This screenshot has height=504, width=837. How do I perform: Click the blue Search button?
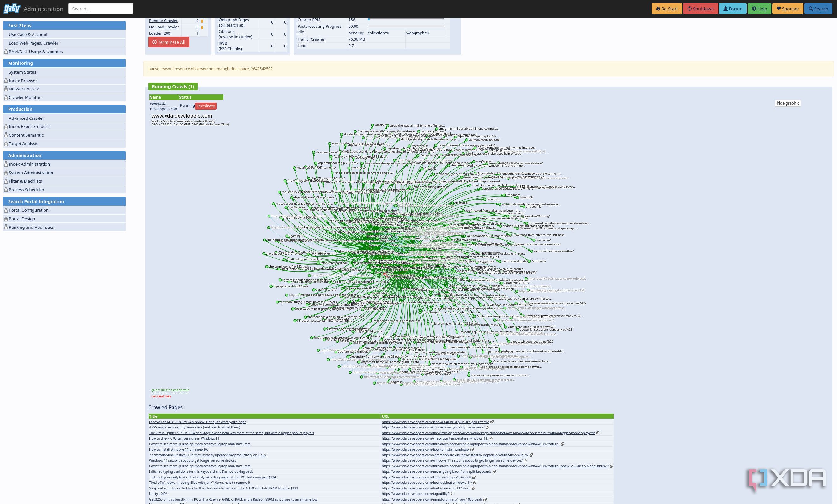[x=818, y=9]
